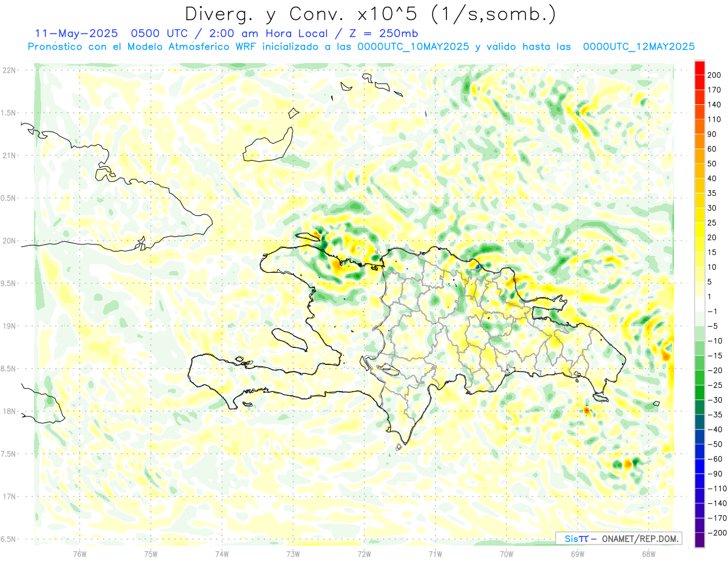The width and height of the screenshot is (728, 562).
Task: Click the longitude label '70W'
Action: 506,554
